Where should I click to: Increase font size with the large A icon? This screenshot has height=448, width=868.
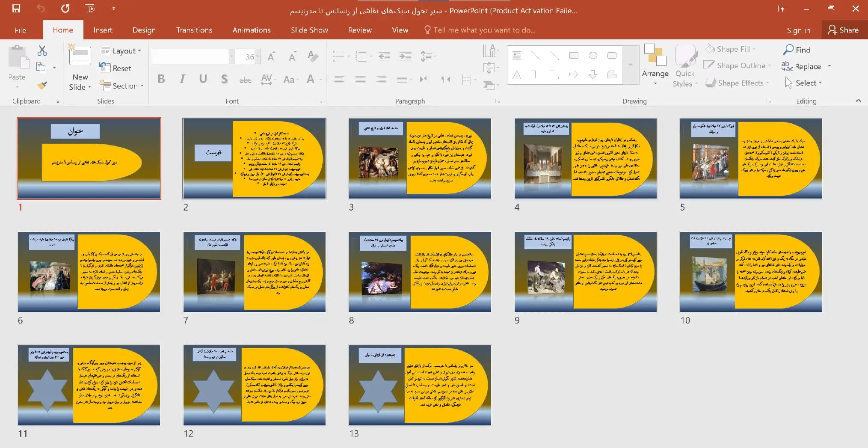tap(271, 56)
